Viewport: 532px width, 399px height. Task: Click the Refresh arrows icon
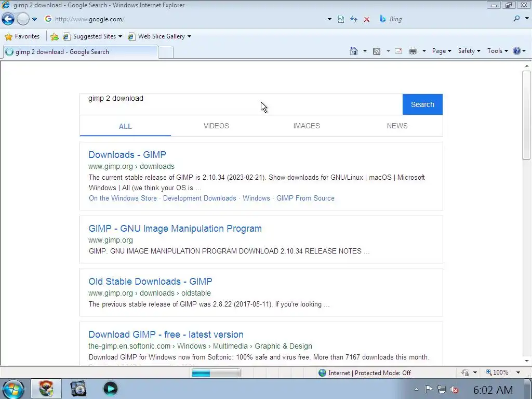pyautogui.click(x=354, y=19)
